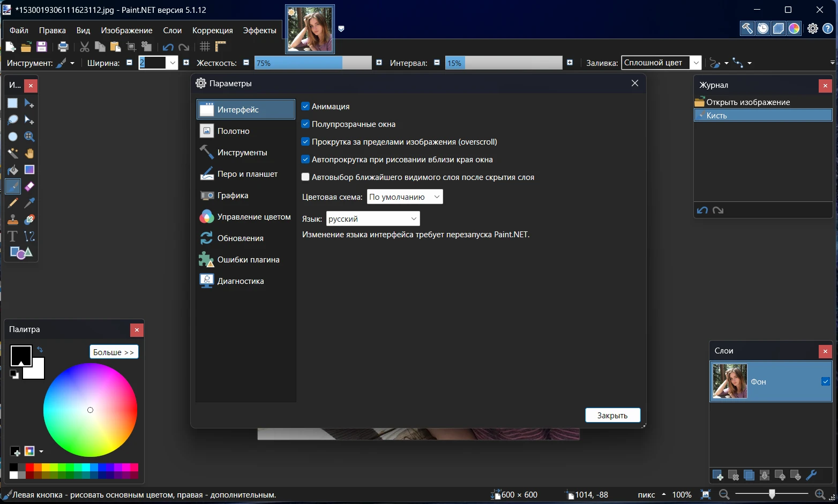Screen dimensions: 838x504
Task: Select the Pan hand tool
Action: [x=29, y=153]
